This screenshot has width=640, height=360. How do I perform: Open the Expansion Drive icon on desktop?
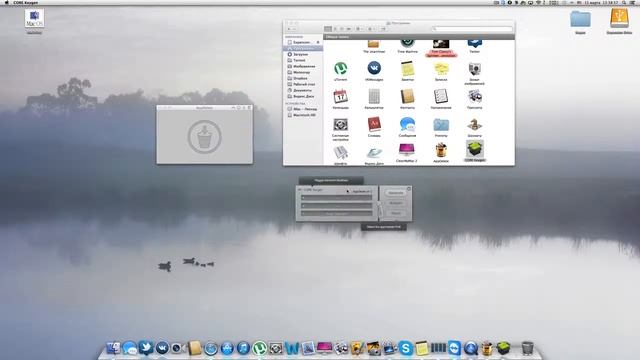coord(619,19)
